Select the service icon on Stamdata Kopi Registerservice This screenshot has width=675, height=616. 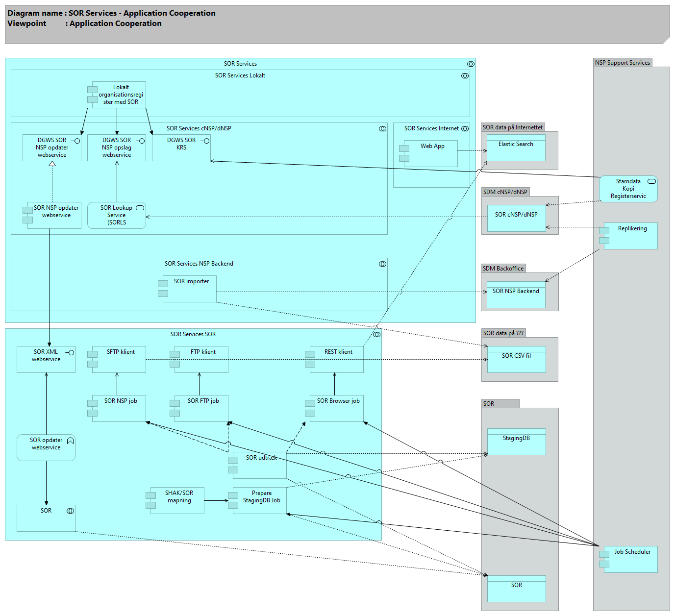651,181
